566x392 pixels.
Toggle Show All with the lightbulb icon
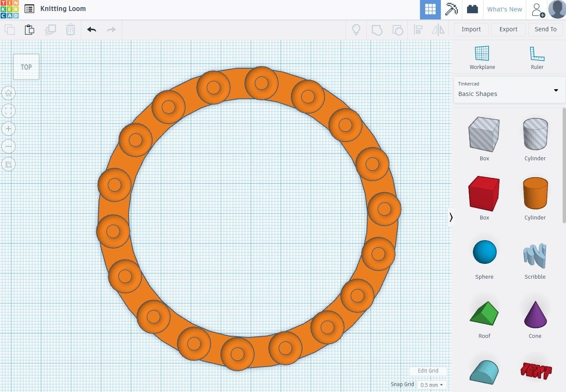356,29
